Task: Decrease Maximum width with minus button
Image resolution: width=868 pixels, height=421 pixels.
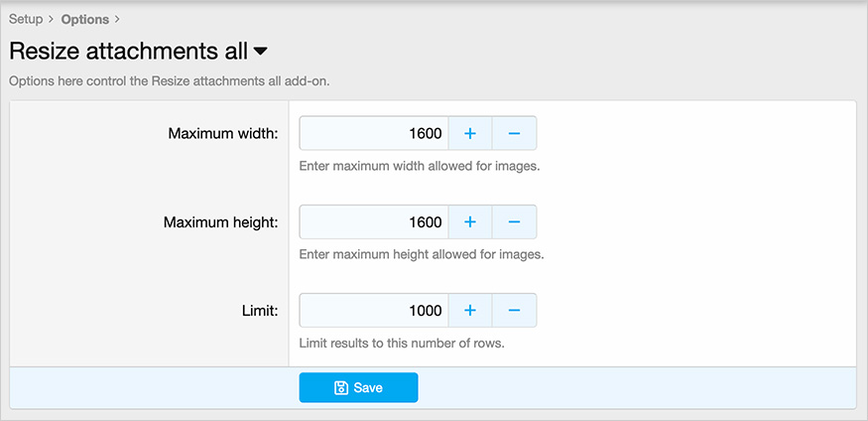Action: point(514,133)
